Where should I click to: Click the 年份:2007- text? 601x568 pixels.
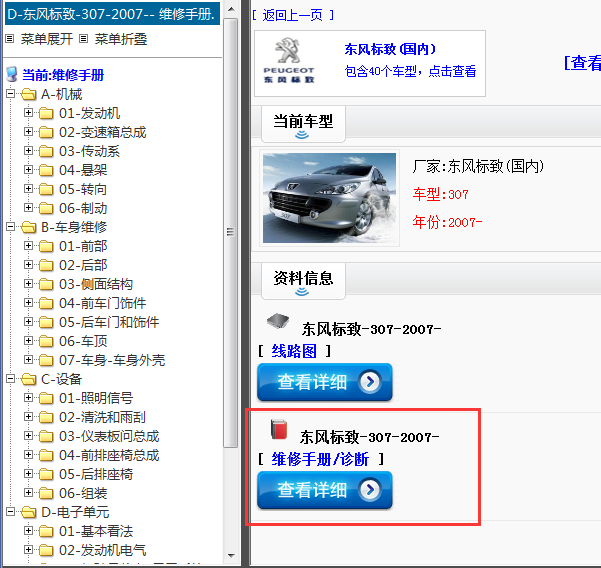point(447,222)
